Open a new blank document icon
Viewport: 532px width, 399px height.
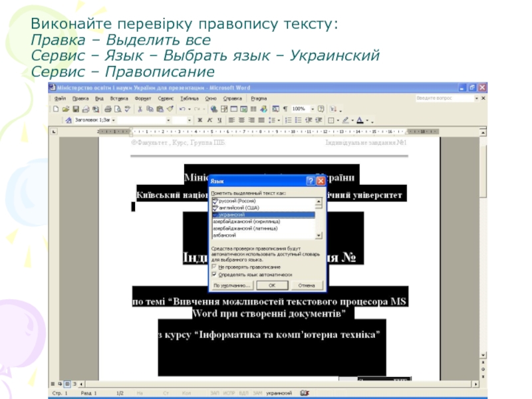pos(56,109)
